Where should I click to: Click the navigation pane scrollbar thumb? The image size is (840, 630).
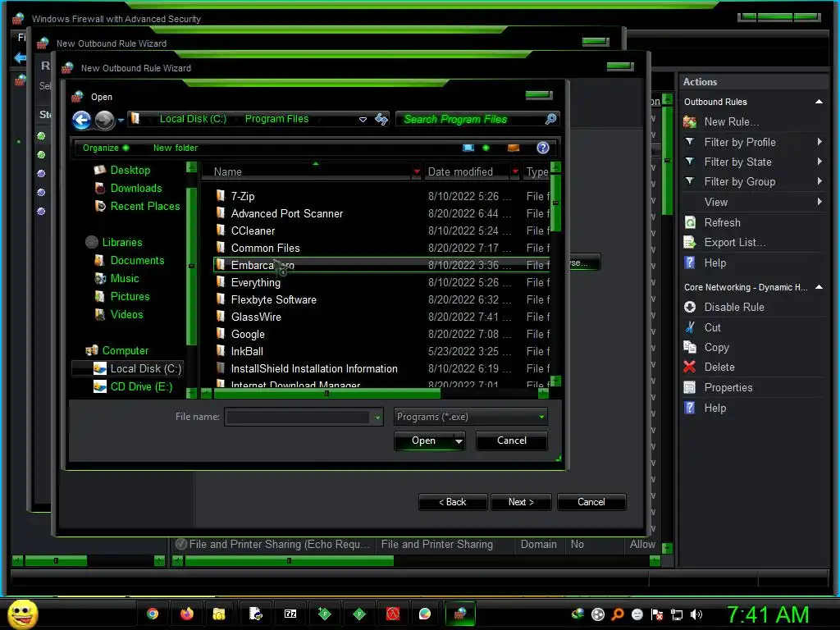[191, 267]
